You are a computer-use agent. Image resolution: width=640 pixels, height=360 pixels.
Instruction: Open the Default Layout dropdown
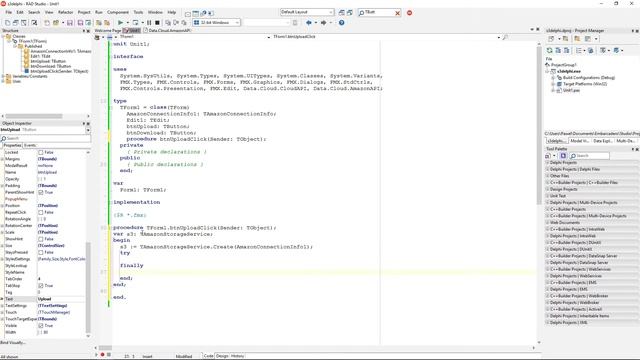click(x=331, y=12)
